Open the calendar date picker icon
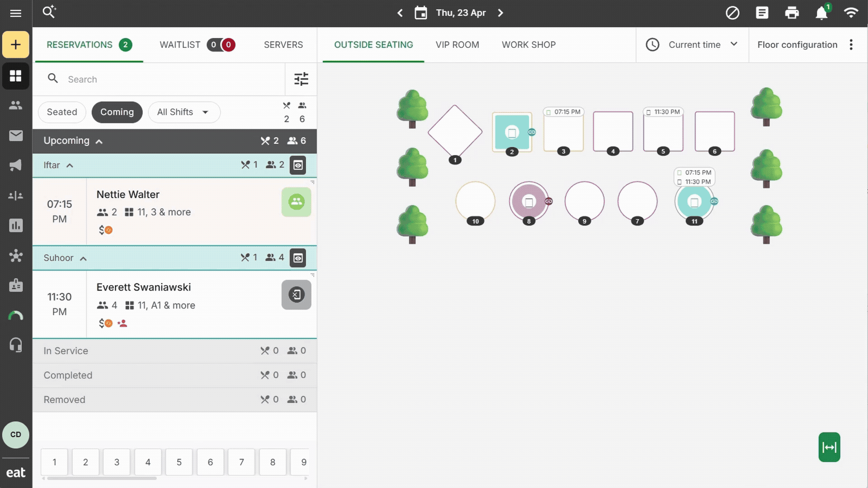Viewport: 868px width, 488px height. point(420,13)
